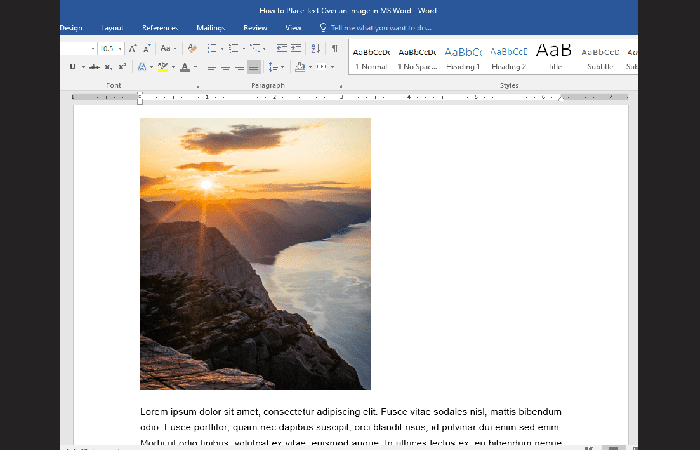Toggle strikethrough formatting
Viewport: 700px width, 450px height.
point(94,67)
